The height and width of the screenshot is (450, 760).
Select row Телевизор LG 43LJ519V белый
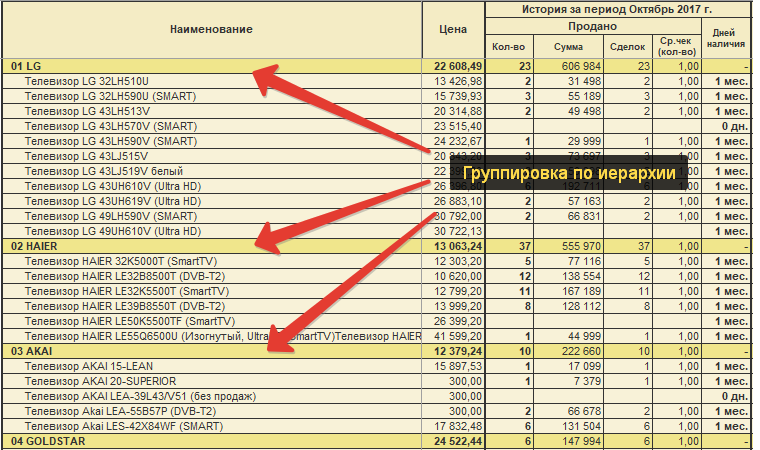377,172
